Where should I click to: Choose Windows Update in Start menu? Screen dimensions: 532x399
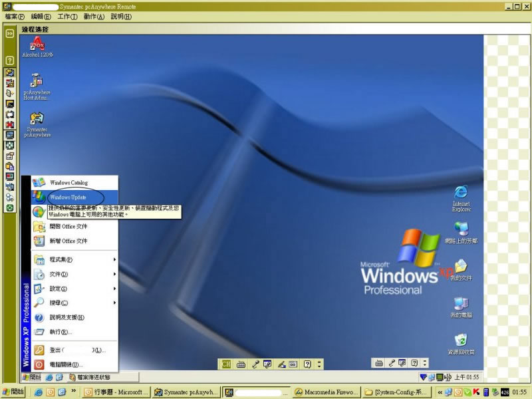coord(74,197)
